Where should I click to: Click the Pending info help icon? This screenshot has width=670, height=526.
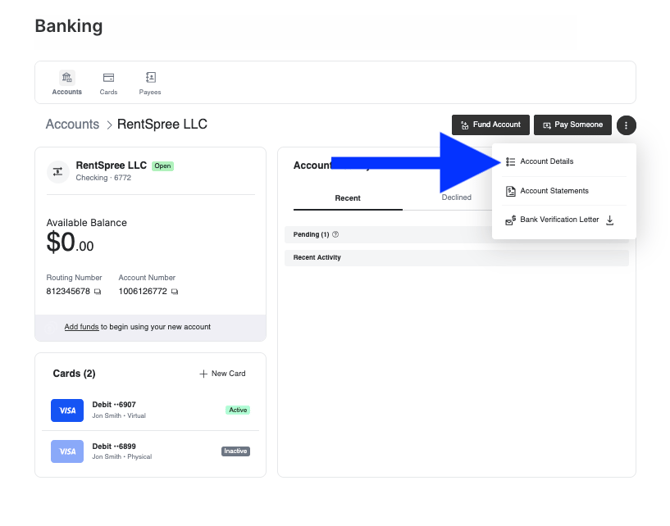pos(336,235)
